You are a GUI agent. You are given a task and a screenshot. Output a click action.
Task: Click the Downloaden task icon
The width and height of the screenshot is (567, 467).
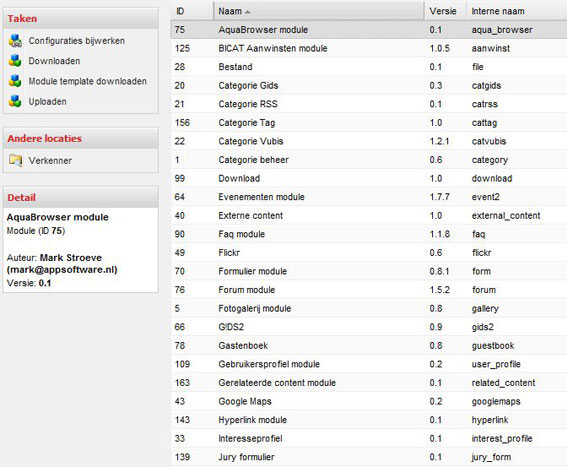click(15, 61)
